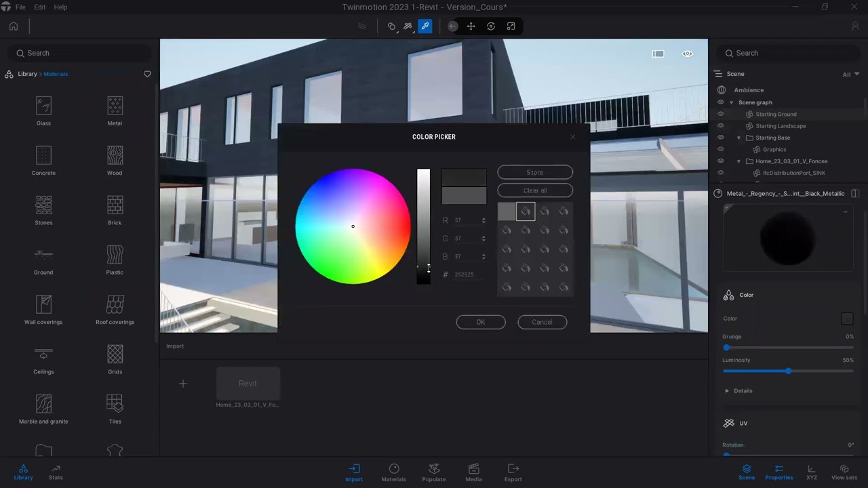
Task: Open the Ceilings materials category
Action: point(43,359)
